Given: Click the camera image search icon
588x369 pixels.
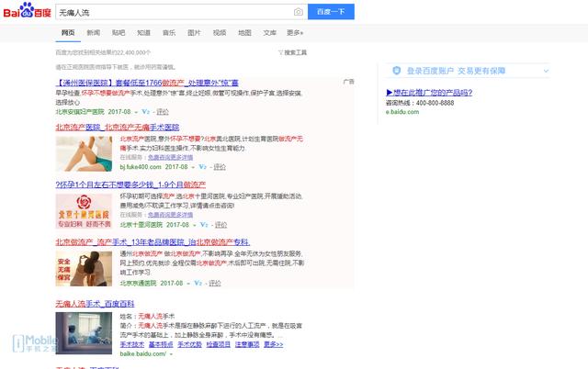Looking at the screenshot, I should tap(298, 12).
